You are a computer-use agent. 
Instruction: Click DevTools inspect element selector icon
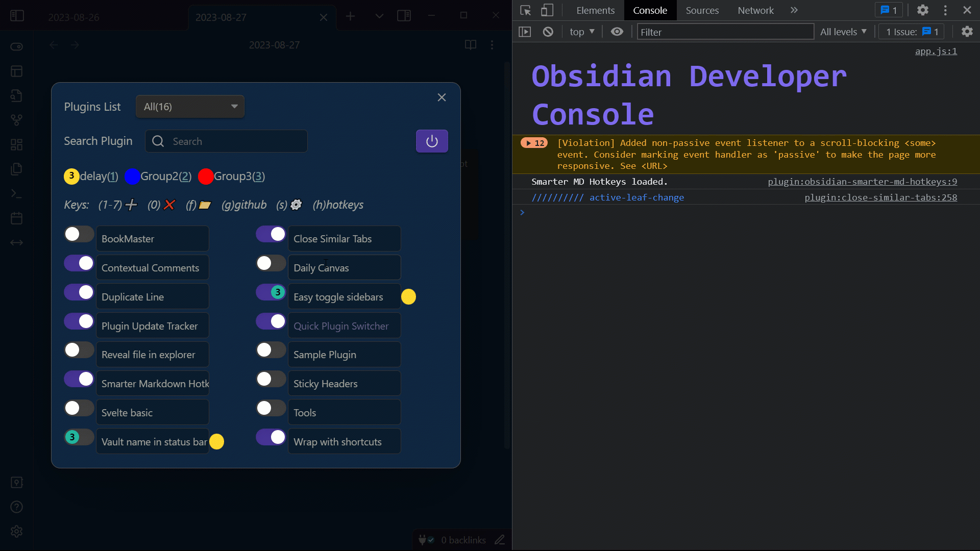pos(525,10)
